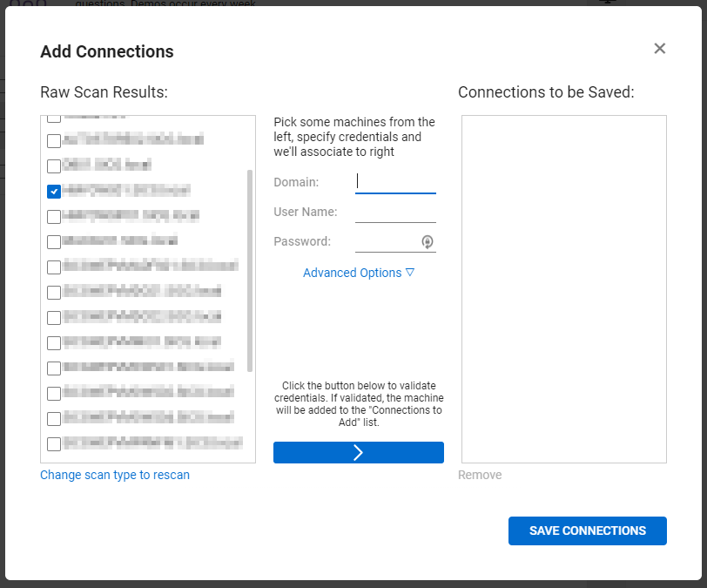Click the Add Connections dialog title
707x588 pixels.
point(107,51)
